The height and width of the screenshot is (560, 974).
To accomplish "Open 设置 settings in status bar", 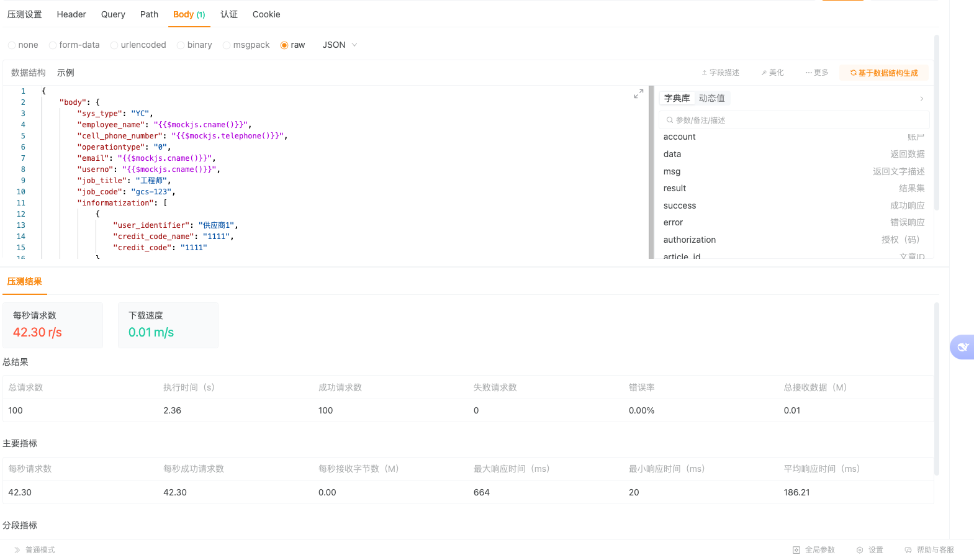I will click(870, 550).
